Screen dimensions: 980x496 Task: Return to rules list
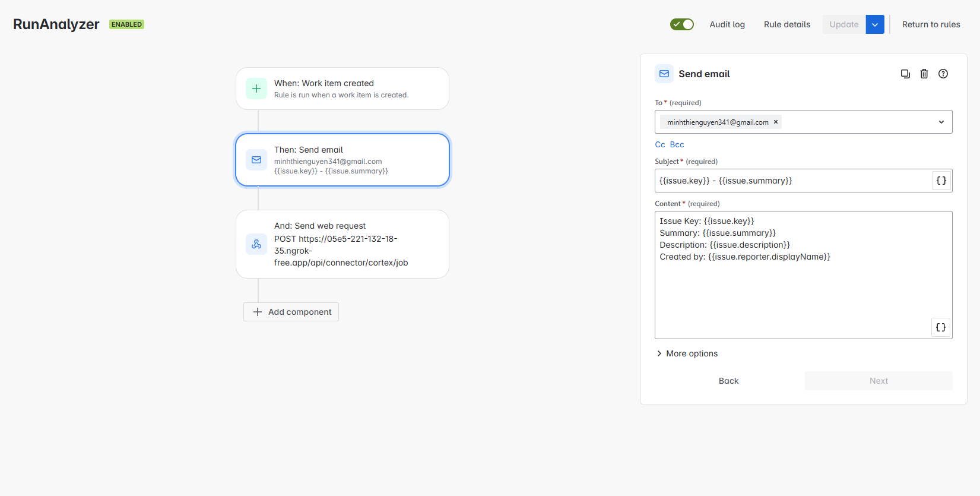[931, 24]
